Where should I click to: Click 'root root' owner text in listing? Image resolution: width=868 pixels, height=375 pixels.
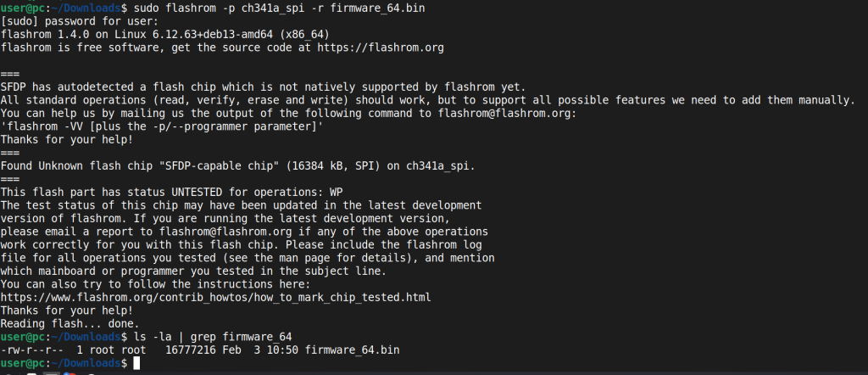point(119,350)
